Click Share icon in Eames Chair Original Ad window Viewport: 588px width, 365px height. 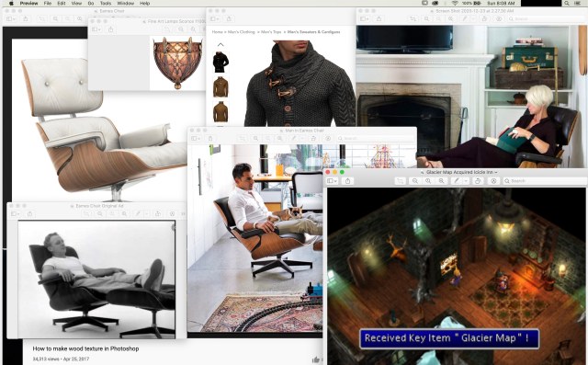tap(29, 214)
